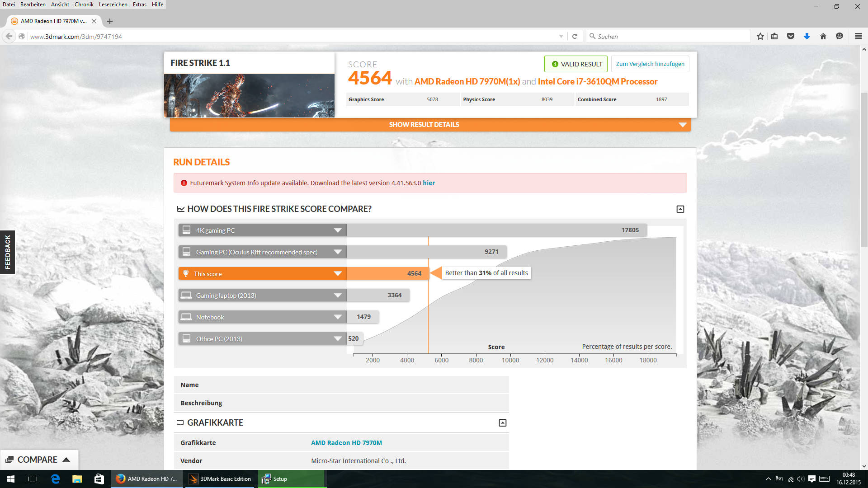Open the network Wi-Fi tray icon
Viewport: 868px width, 488px height.
click(x=790, y=479)
